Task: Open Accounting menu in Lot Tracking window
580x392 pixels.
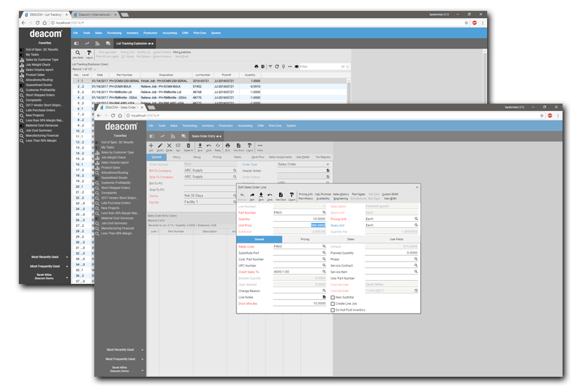Action: (x=170, y=33)
